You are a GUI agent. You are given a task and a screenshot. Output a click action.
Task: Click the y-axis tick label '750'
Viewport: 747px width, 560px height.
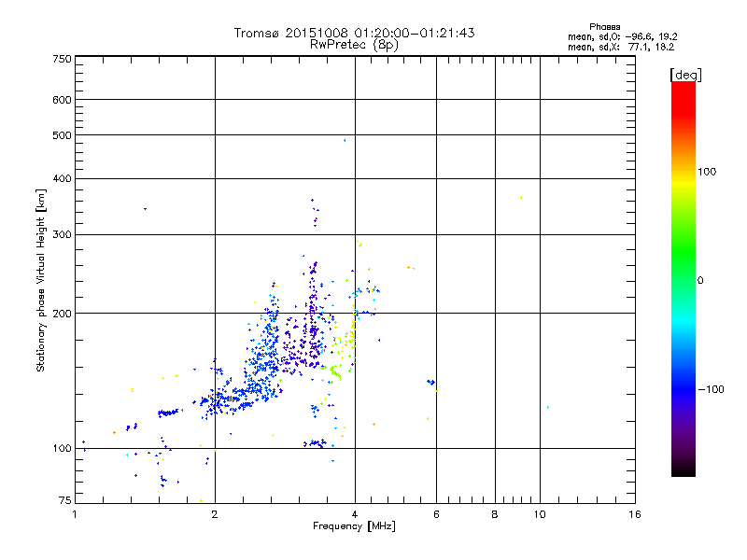pos(63,59)
